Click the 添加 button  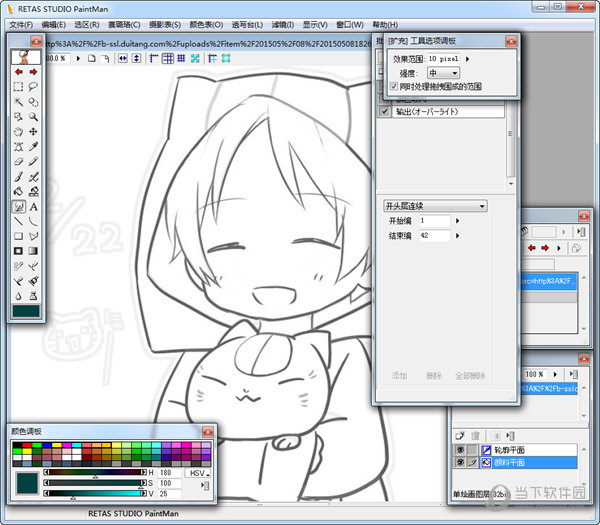[x=399, y=376]
